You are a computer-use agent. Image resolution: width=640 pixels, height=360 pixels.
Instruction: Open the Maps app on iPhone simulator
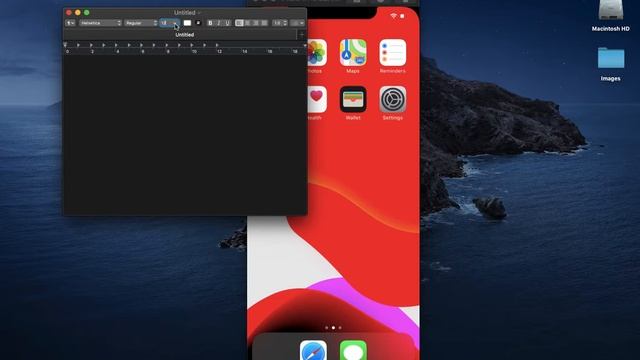coord(353,53)
